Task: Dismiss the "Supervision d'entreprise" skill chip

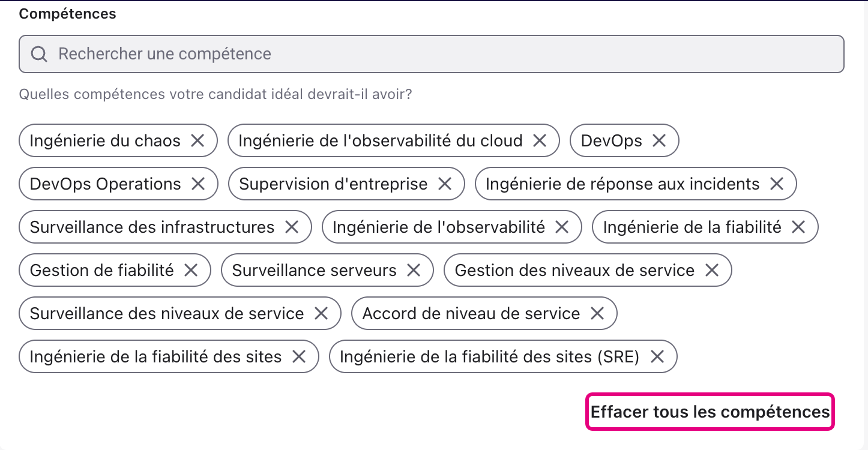Action: point(445,184)
